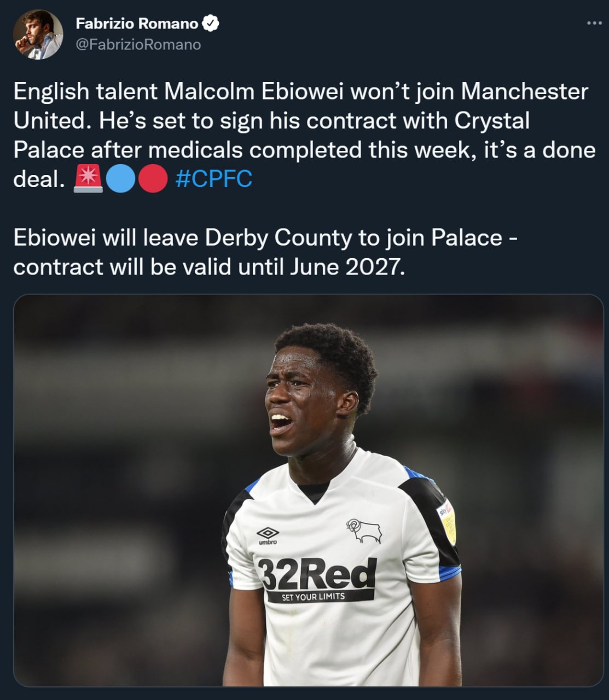Click the blue circle emoji

click(x=120, y=179)
